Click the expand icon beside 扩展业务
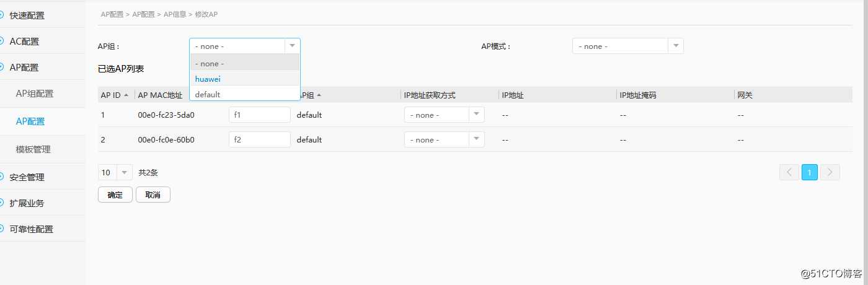 pyautogui.click(x=1, y=202)
